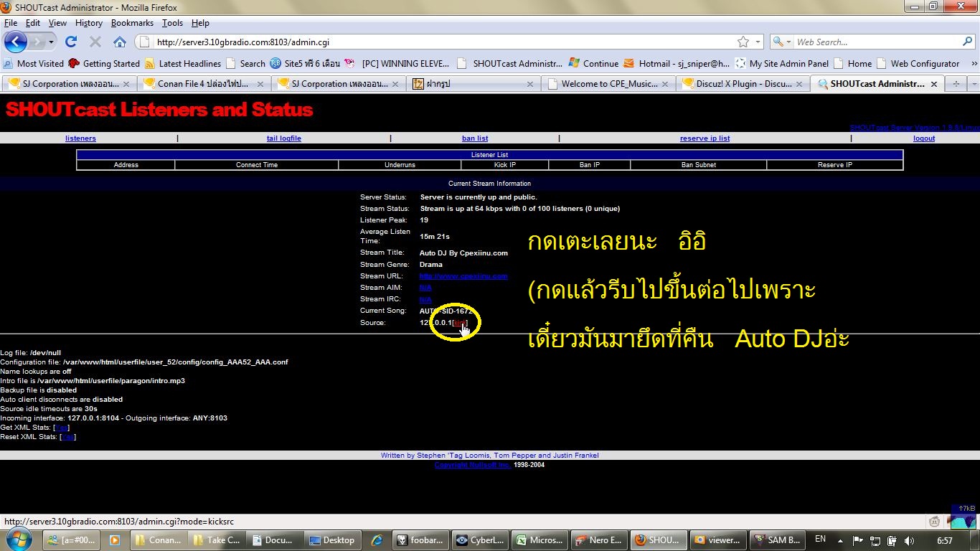Image resolution: width=980 pixels, height=551 pixels.
Task: Switch to the Discuz! X Plugin tab
Action: (743, 84)
